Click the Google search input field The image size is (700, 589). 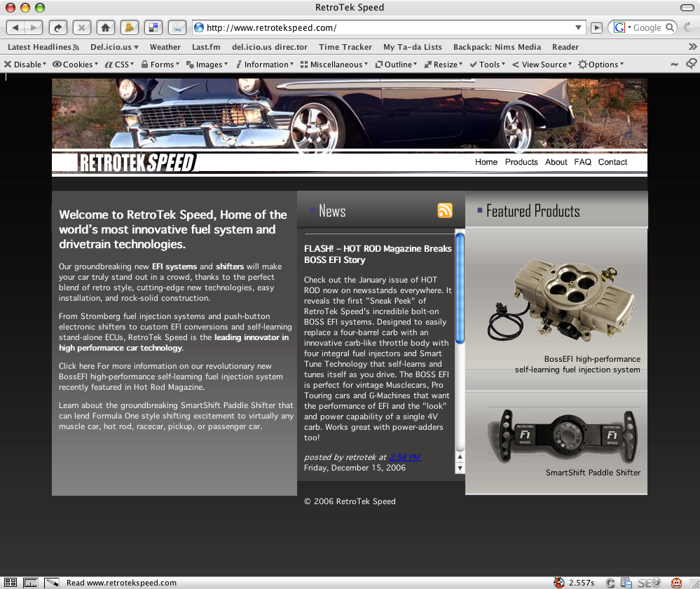tap(648, 28)
